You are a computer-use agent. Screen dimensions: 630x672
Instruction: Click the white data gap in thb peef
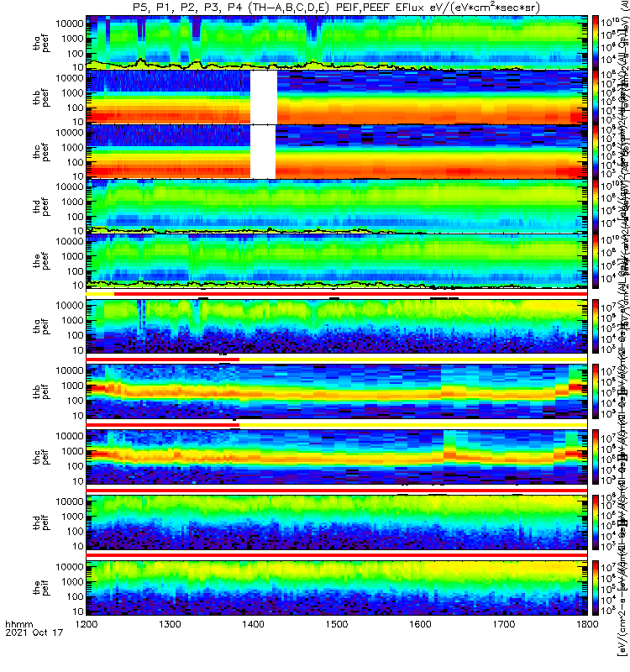pos(264,97)
